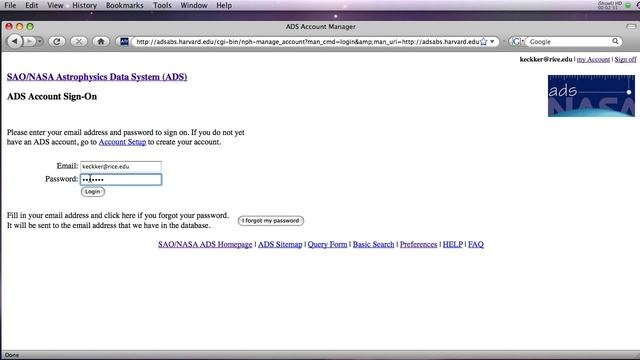Go to the browser home page icon
Image resolution: width=640 pixels, height=360 pixels.
pos(101,41)
